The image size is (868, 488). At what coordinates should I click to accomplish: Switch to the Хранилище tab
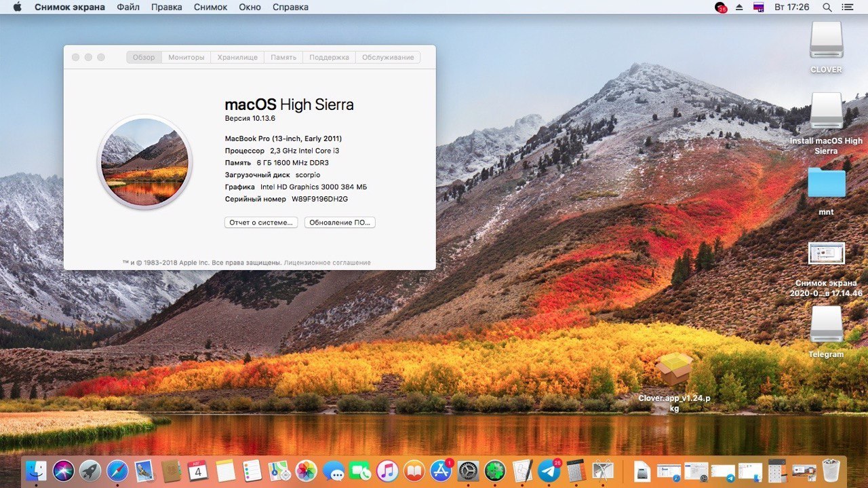pos(237,58)
